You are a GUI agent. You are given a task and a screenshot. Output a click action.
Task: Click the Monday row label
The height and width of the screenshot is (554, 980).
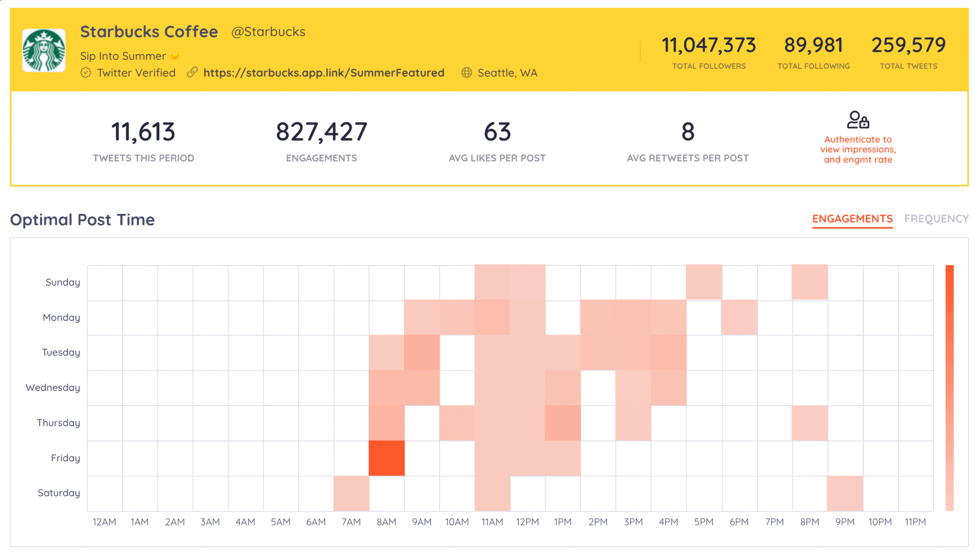coord(61,318)
